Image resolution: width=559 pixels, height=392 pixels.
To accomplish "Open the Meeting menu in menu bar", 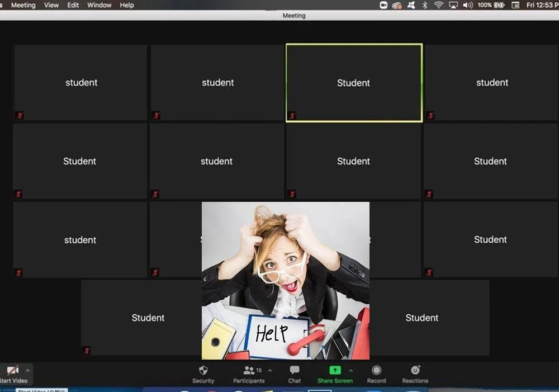I will click(x=23, y=5).
